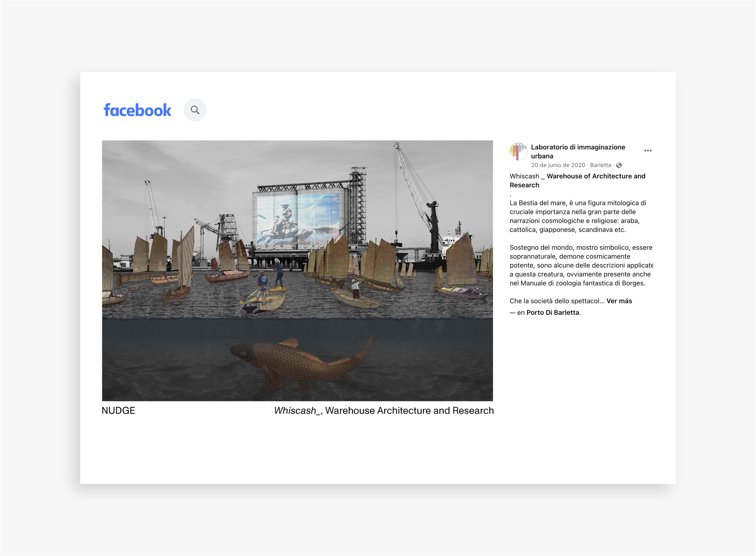
Task: Click the NUDGE caption below the image
Action: [x=118, y=411]
